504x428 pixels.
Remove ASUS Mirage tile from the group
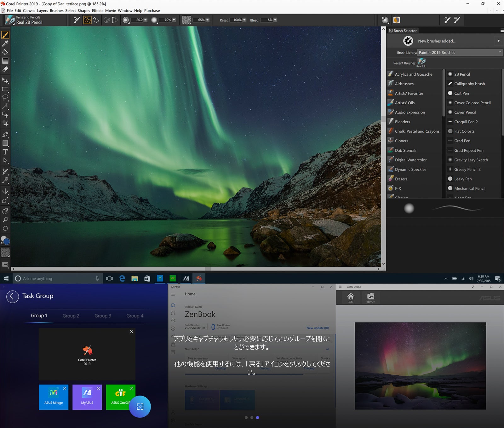click(65, 388)
